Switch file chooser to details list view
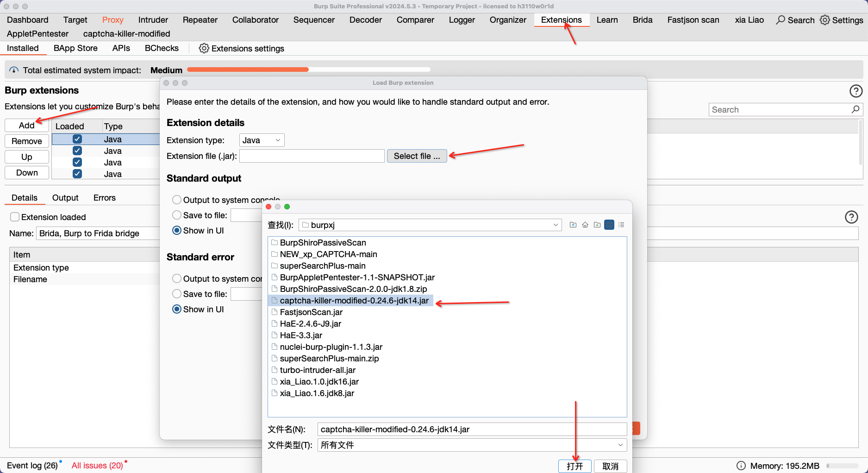Viewport: 868px width, 473px height. 621,225
